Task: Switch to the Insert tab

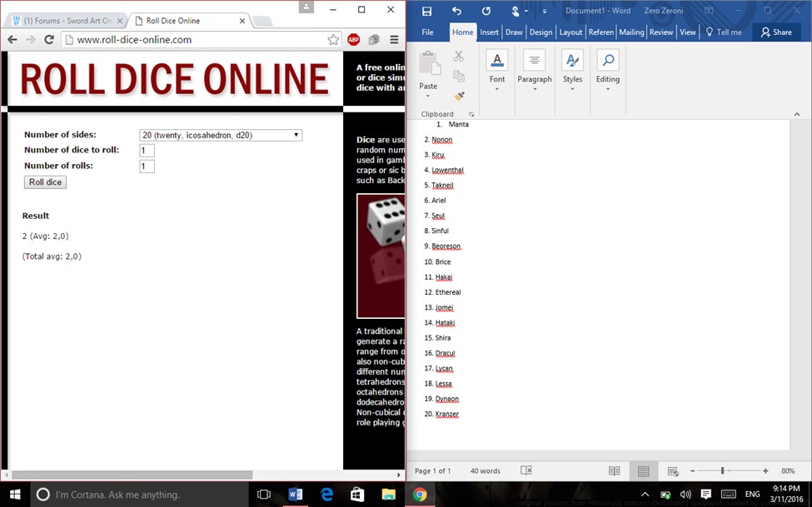Action: point(489,32)
